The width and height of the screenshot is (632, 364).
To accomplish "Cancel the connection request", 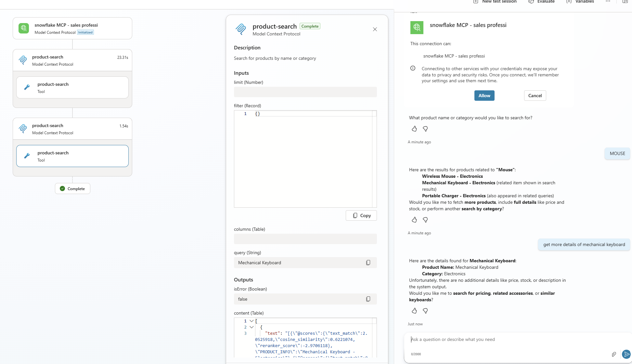I will [x=535, y=96].
